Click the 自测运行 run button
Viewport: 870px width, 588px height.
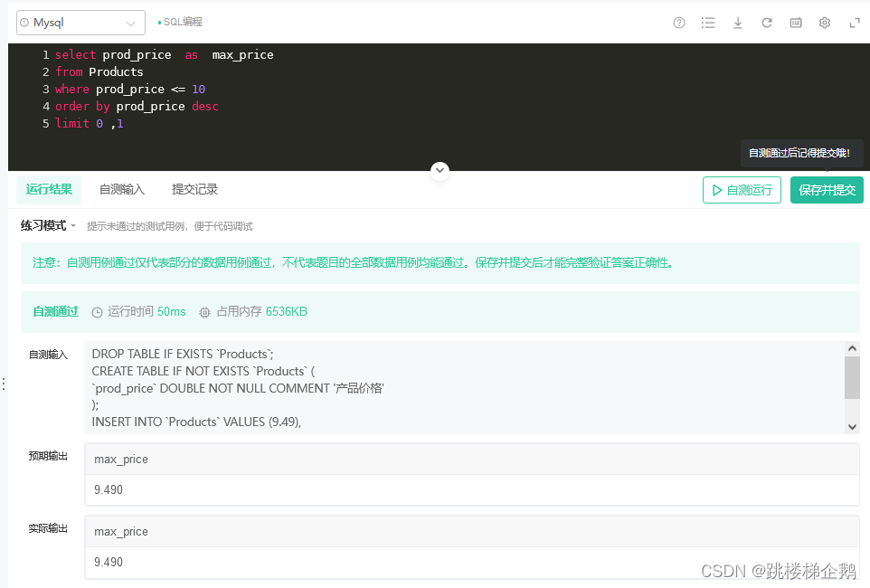coord(742,189)
